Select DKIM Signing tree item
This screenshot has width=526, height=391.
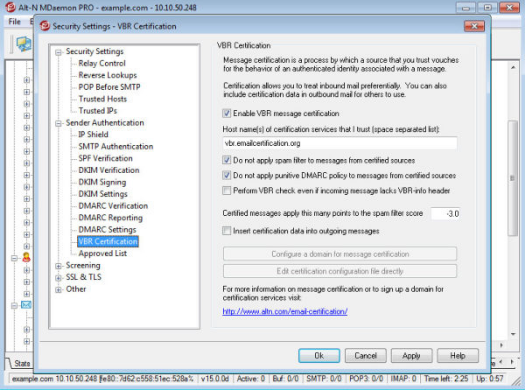click(102, 182)
